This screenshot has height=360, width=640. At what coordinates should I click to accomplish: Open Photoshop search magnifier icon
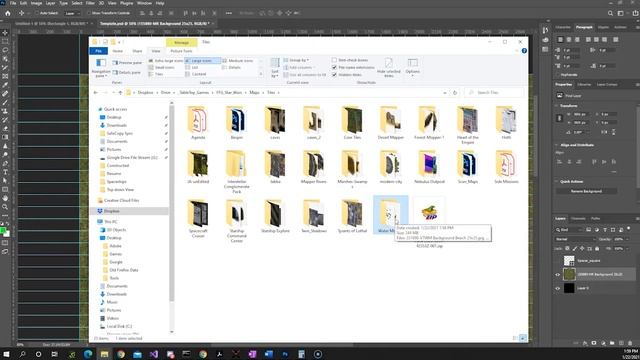coord(610,13)
